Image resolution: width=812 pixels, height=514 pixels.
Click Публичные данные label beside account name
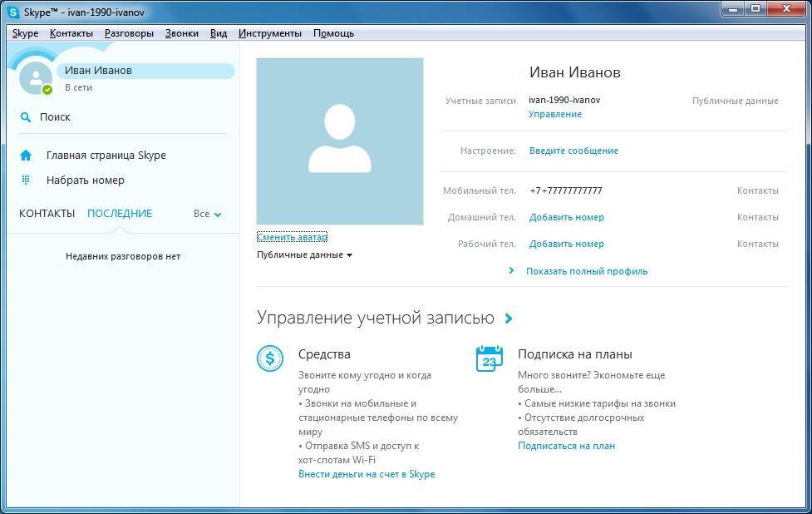(736, 101)
